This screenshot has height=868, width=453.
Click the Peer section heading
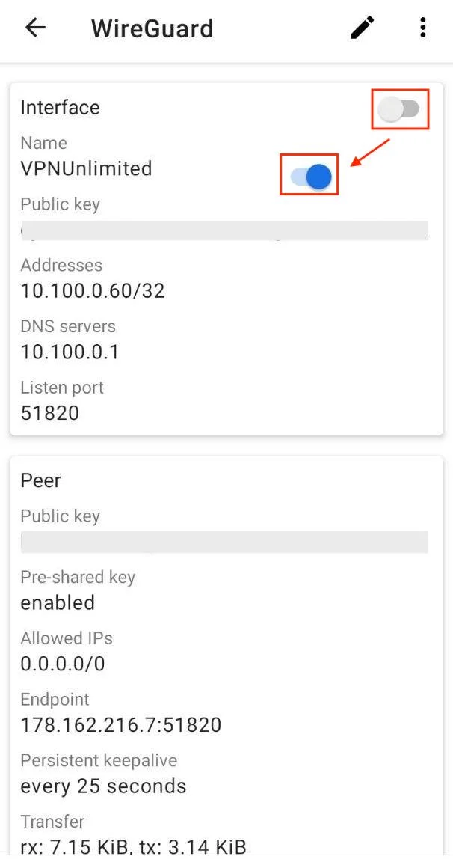tap(40, 480)
